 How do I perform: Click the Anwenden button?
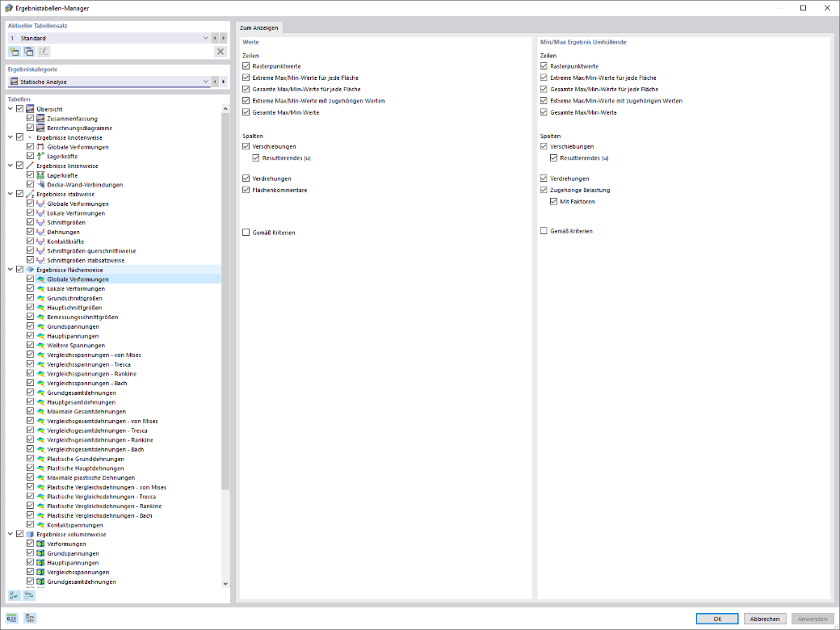tap(813, 619)
